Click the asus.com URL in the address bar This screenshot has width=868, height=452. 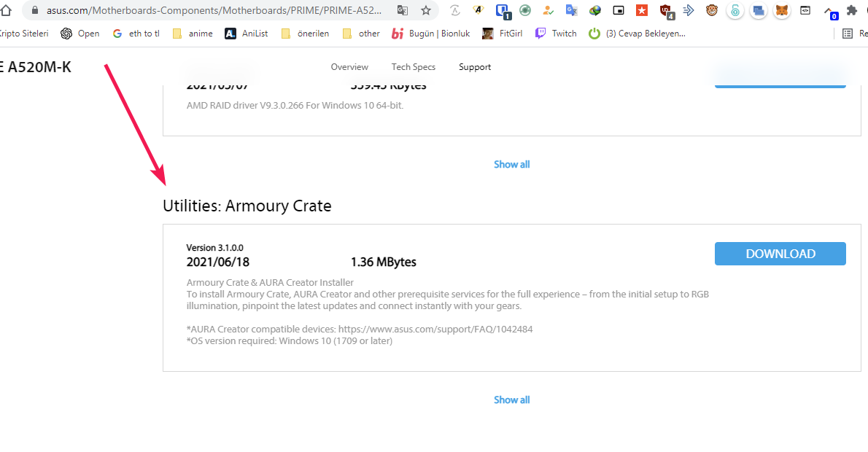(x=214, y=10)
